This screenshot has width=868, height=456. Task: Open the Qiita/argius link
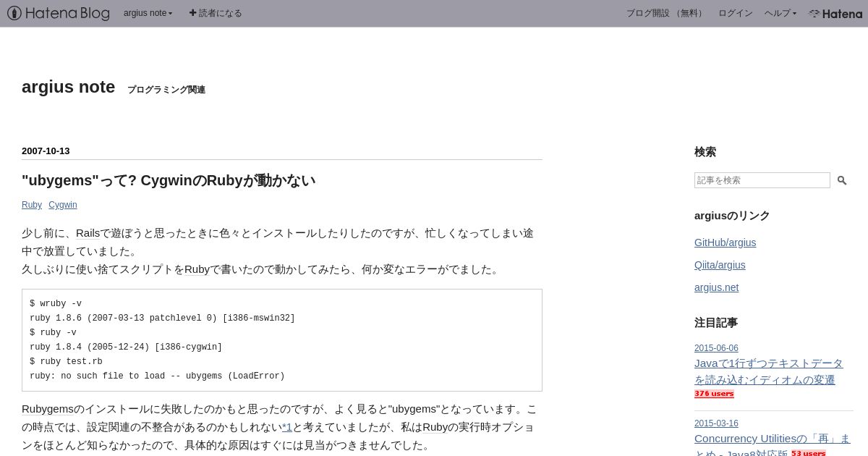[x=720, y=265]
